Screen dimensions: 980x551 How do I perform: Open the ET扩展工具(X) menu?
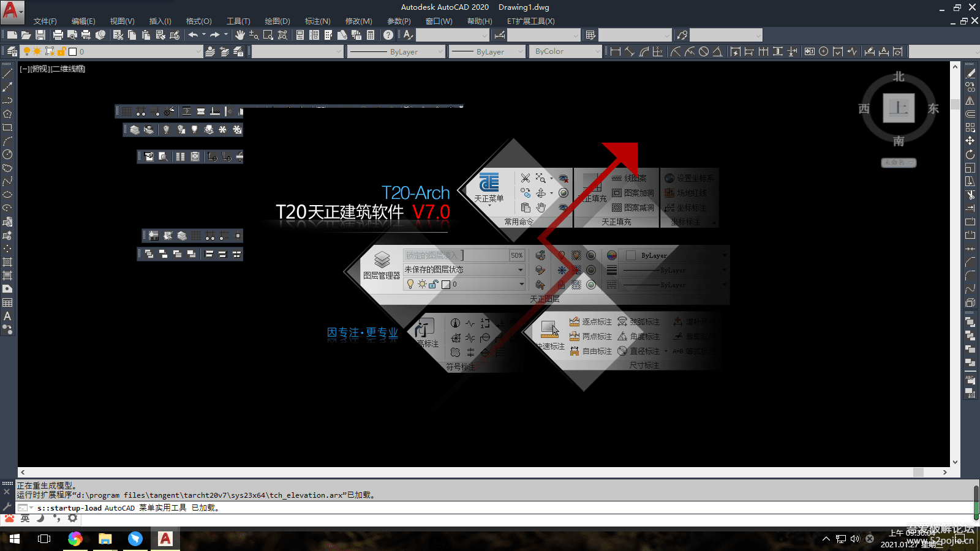[x=530, y=21]
